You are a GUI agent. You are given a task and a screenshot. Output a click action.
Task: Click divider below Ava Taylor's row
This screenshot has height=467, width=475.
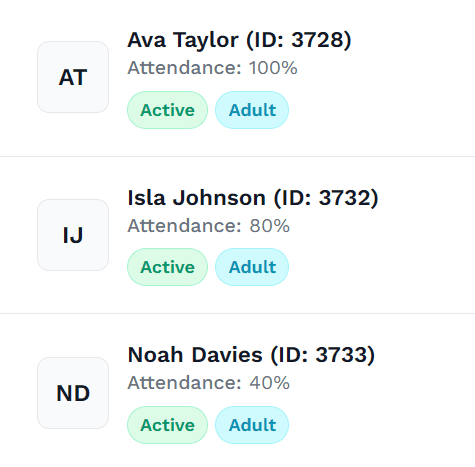point(237,156)
